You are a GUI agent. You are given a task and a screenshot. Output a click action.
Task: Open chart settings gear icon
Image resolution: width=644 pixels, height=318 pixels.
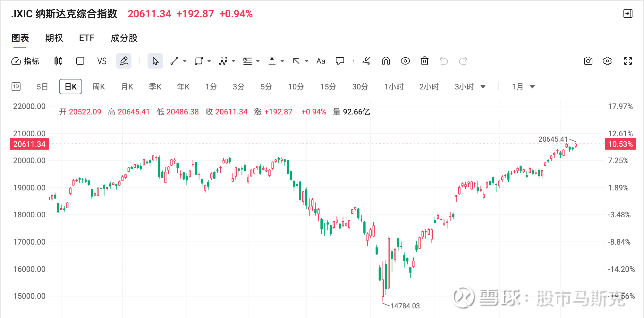coord(607,61)
